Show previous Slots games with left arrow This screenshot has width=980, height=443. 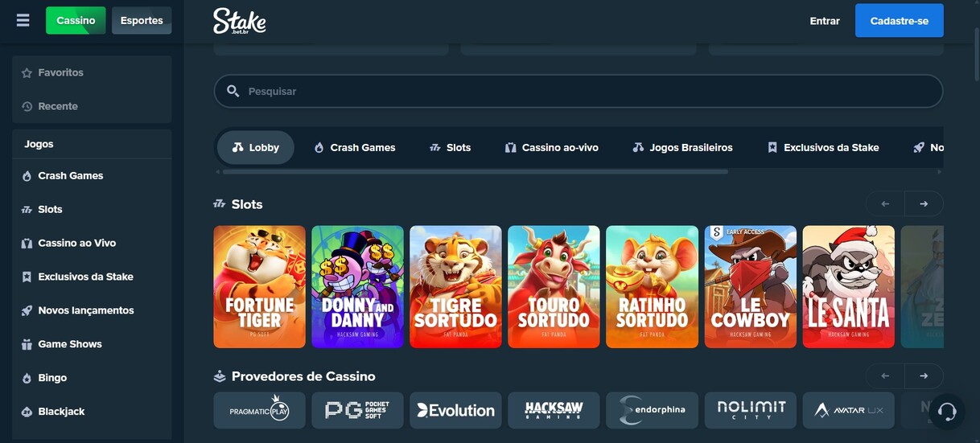click(x=885, y=204)
